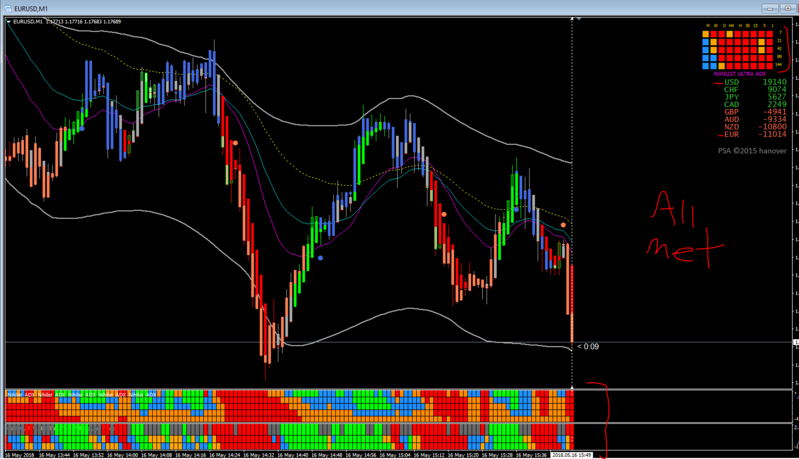Click the '< 0.09' countdown label
The height and width of the screenshot is (459, 799).
(588, 346)
